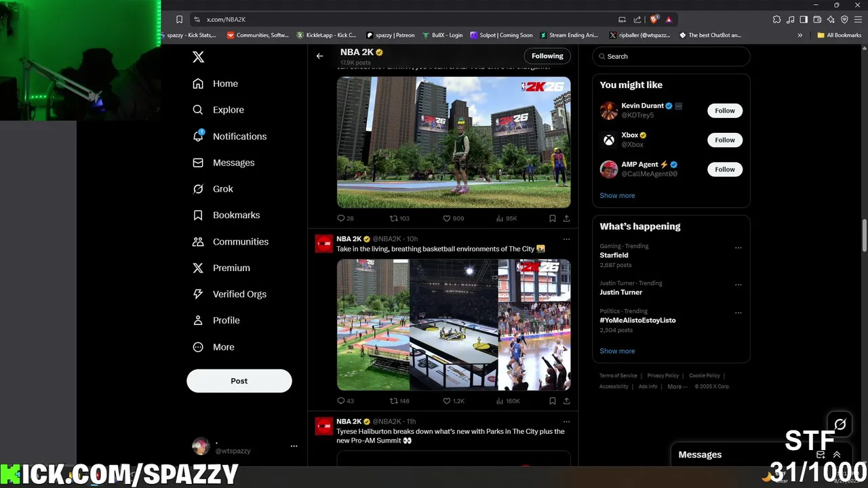Follow Kevin Durant
Image resolution: width=868 pixels, height=488 pixels.
click(x=725, y=110)
